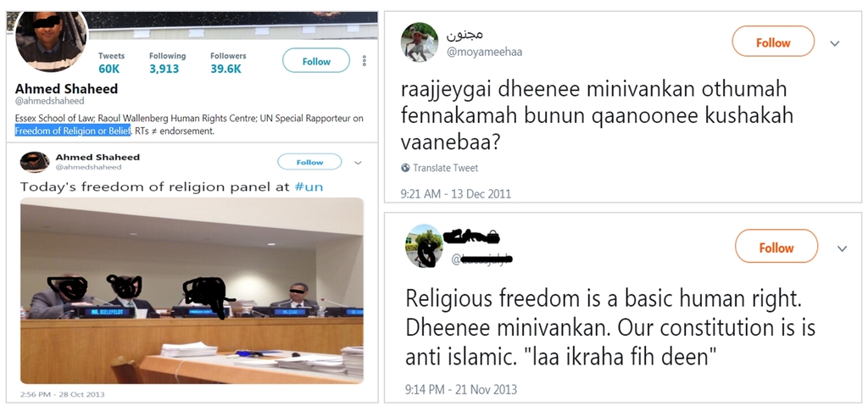Follow Ahmed Shaheed from profile header

(316, 61)
